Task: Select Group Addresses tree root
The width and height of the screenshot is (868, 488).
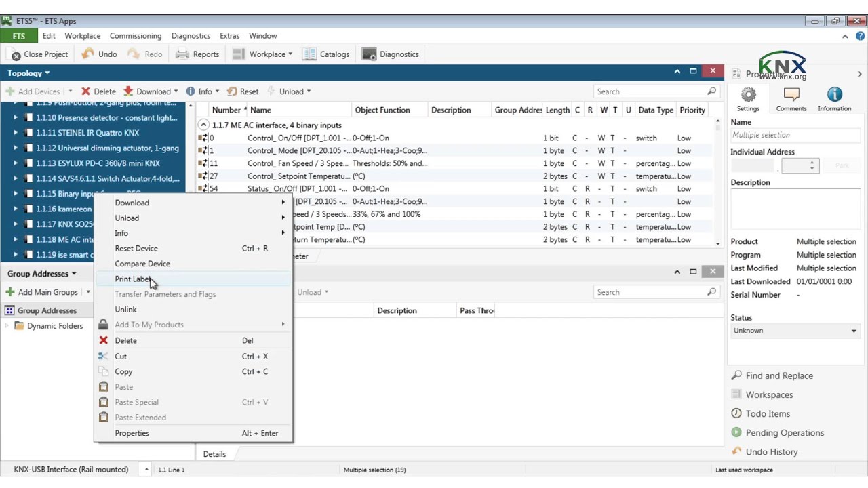Action: [47, 310]
